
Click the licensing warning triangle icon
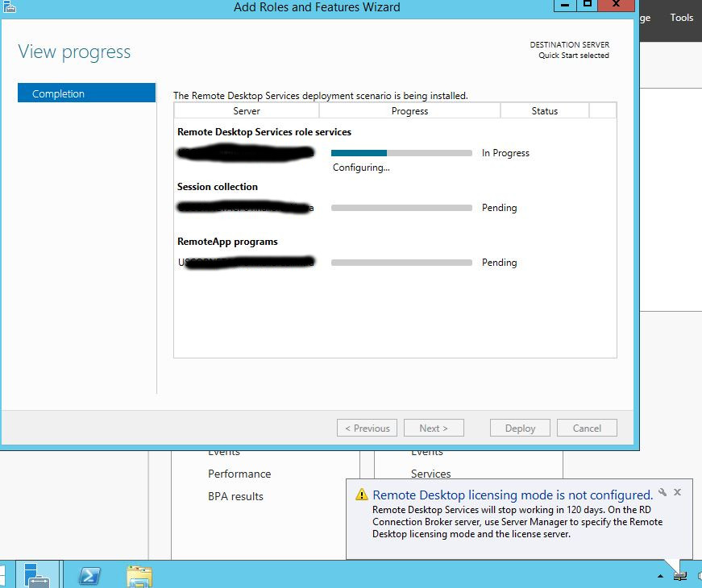(361, 495)
